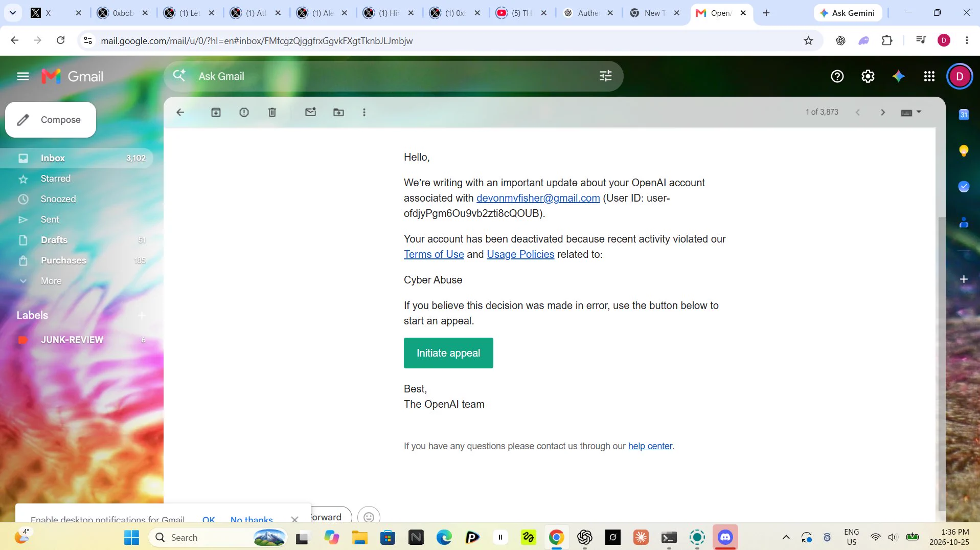The height and width of the screenshot is (550, 980).
Task: Compose a new email
Action: click(x=51, y=120)
